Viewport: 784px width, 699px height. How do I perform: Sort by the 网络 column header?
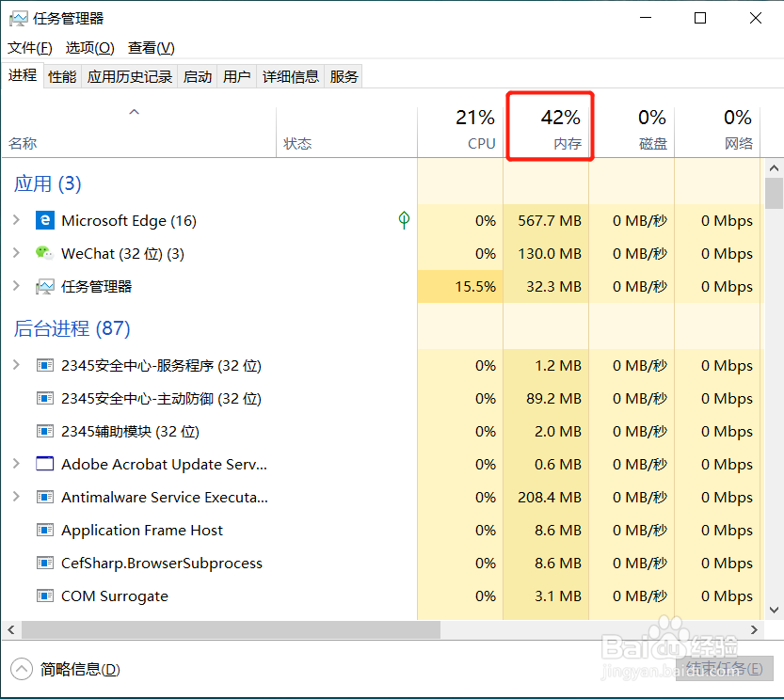717,132
